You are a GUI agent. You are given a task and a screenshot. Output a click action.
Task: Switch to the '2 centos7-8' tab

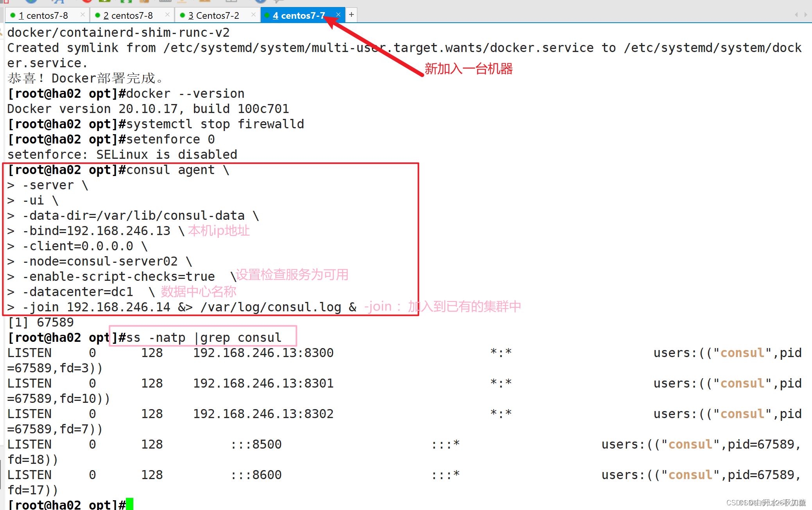[128, 15]
